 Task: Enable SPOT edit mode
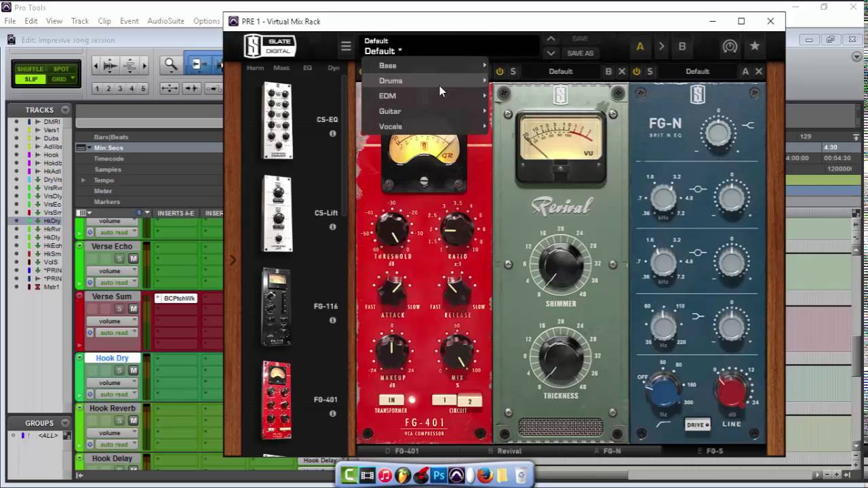pyautogui.click(x=62, y=69)
